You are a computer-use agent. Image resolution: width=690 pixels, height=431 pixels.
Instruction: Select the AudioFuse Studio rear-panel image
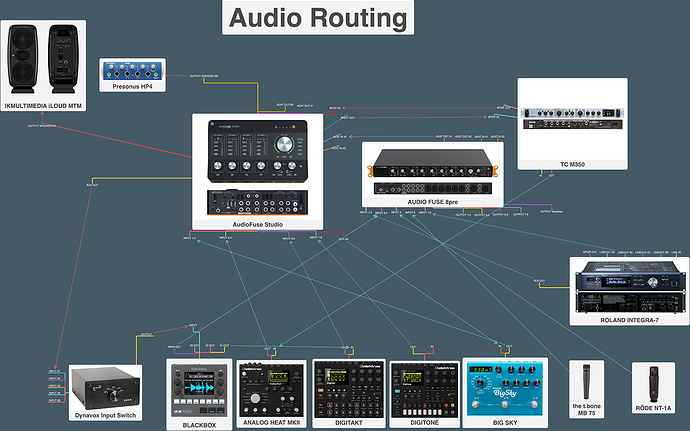pos(257,203)
